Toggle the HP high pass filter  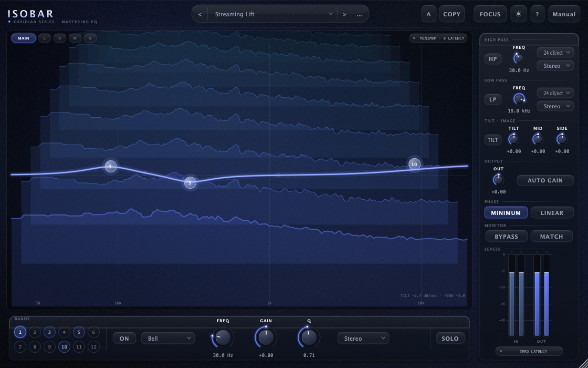click(x=493, y=59)
